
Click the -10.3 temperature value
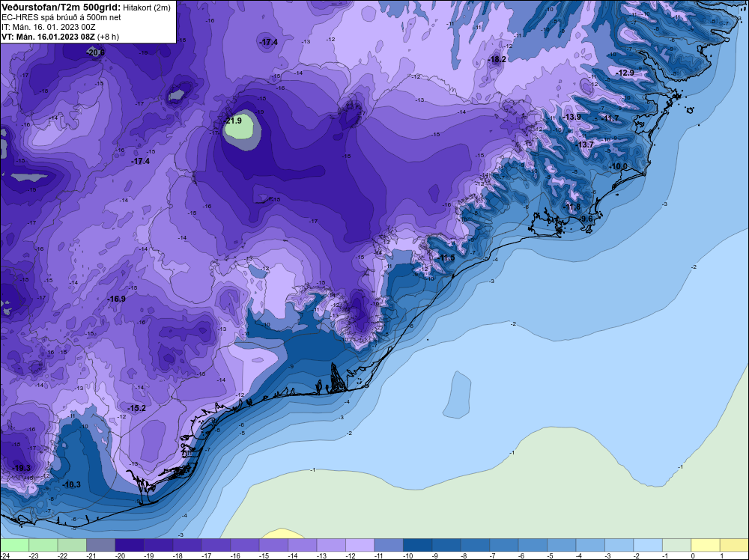(72, 484)
